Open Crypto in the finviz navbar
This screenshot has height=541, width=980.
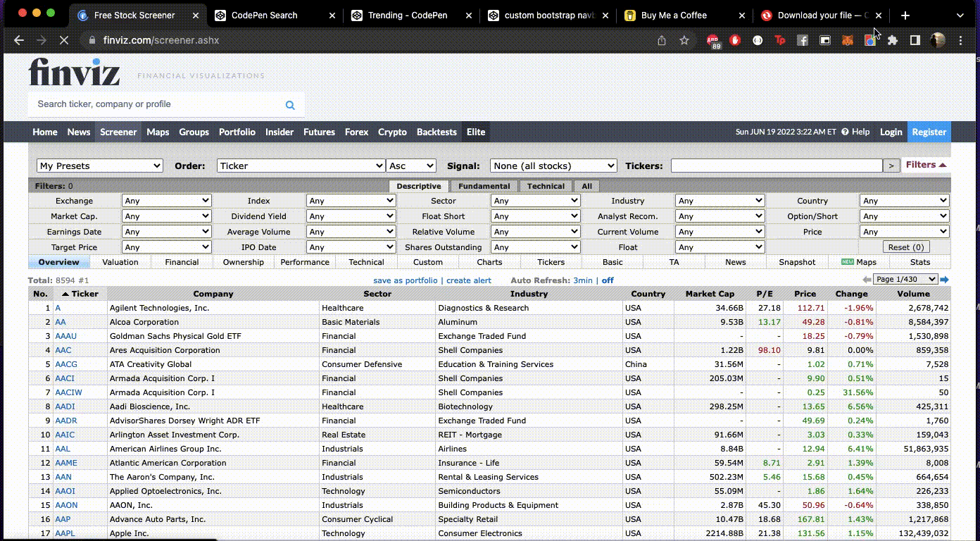[x=392, y=132]
